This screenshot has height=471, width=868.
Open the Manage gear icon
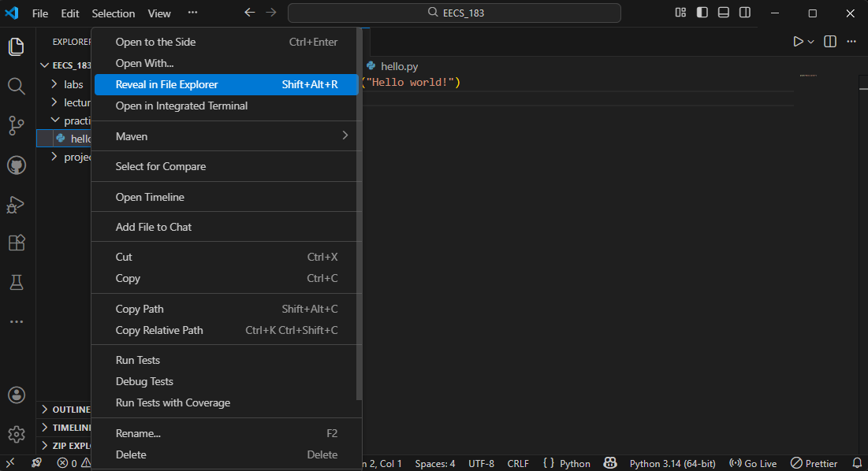(x=17, y=435)
